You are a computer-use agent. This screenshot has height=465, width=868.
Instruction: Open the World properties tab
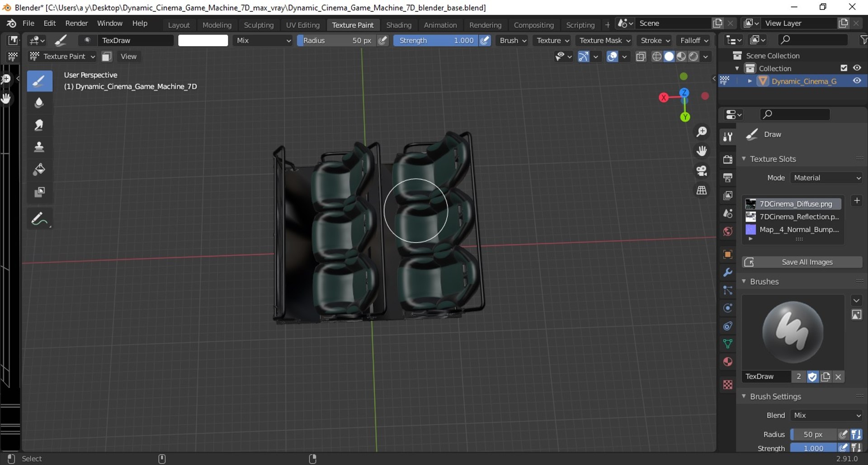[x=727, y=231]
